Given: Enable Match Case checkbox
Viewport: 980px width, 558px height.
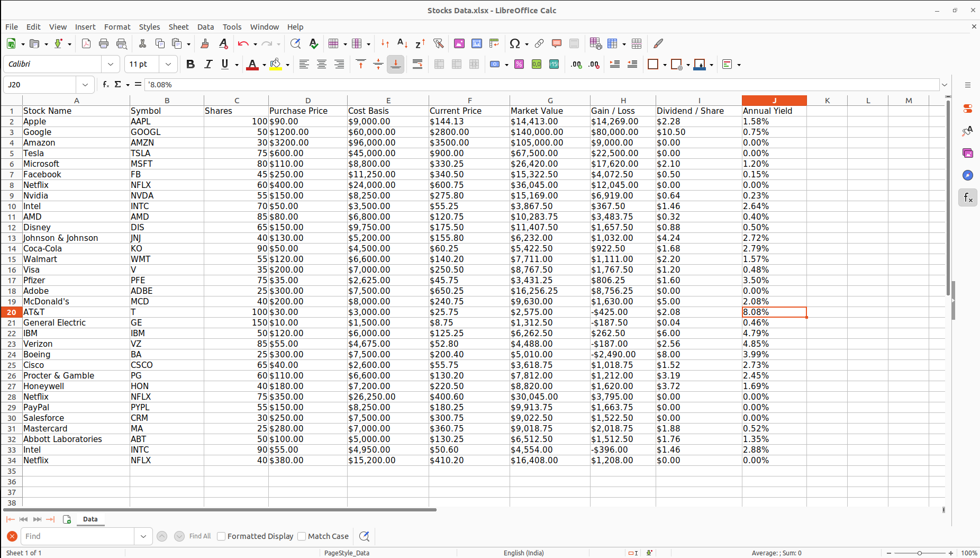Looking at the screenshot, I should 302,536.
